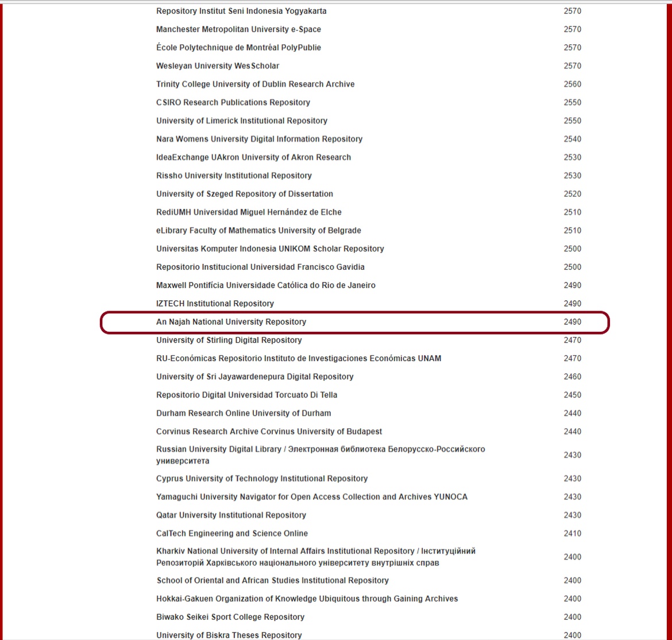Select Qatar University Institutional Repository
The width and height of the screenshot is (672, 640).
[x=231, y=515]
